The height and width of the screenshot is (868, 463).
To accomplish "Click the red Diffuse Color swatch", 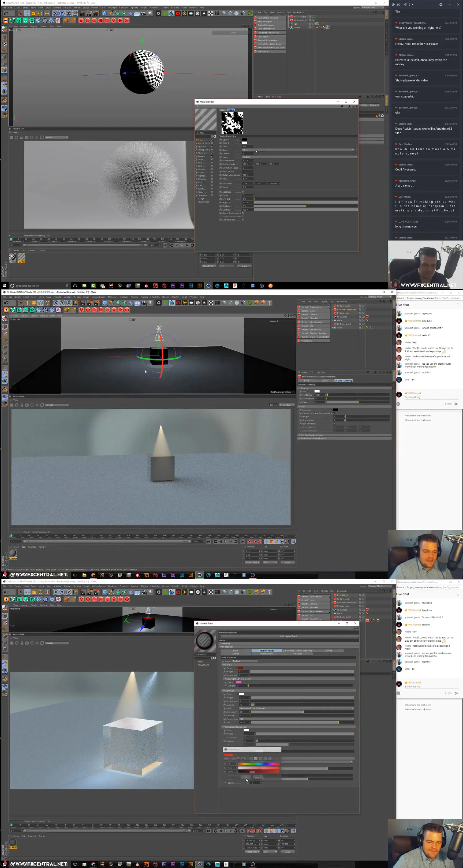I will click(x=241, y=668).
